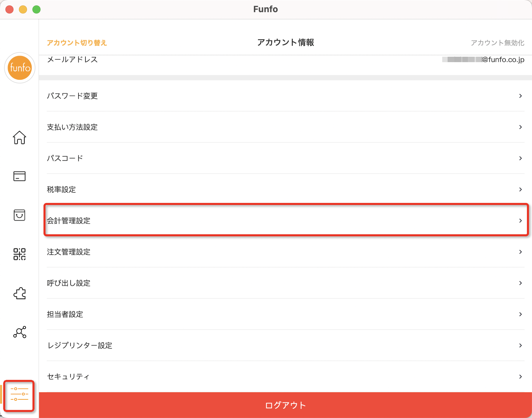Viewport: 532px width, 418px height.
Task: Open 会計管理設定 row
Action: pyautogui.click(x=286, y=220)
